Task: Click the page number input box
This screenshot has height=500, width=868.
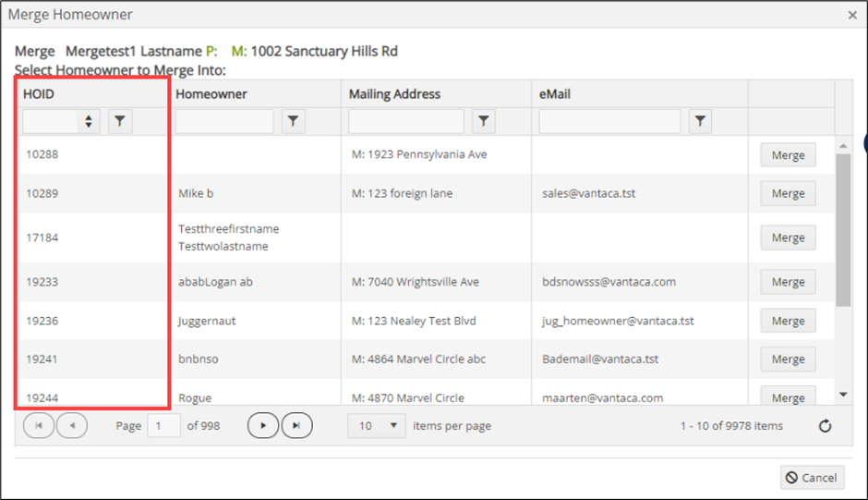Action: (x=163, y=426)
